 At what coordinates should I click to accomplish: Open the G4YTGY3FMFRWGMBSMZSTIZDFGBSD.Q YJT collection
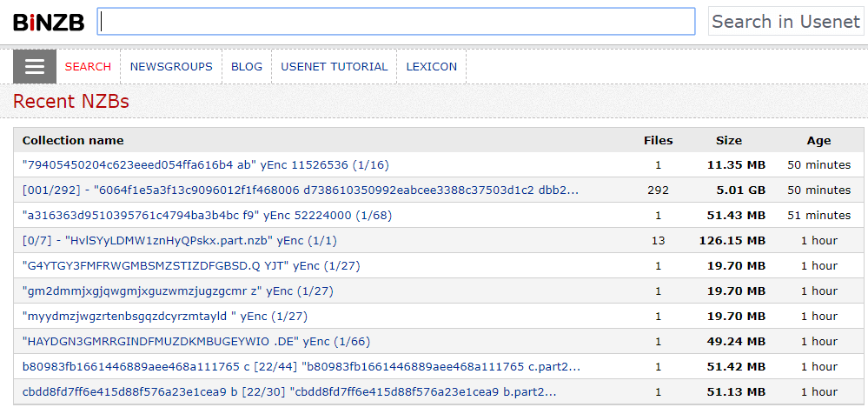click(x=191, y=265)
